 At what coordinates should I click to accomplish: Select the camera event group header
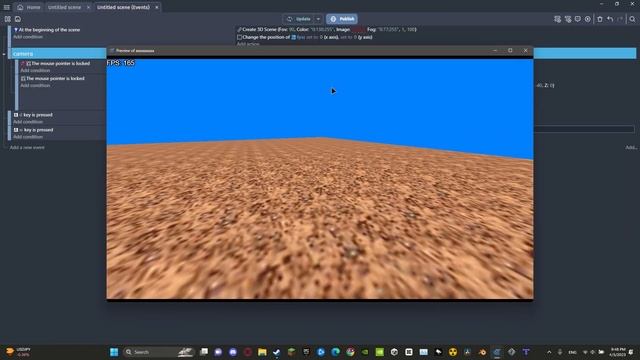click(x=57, y=53)
